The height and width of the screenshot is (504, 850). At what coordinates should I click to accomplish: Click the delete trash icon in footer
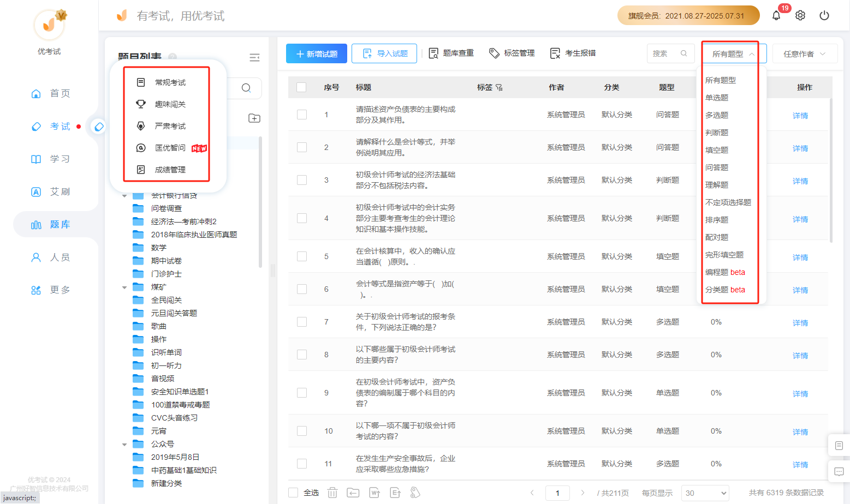pyautogui.click(x=332, y=493)
